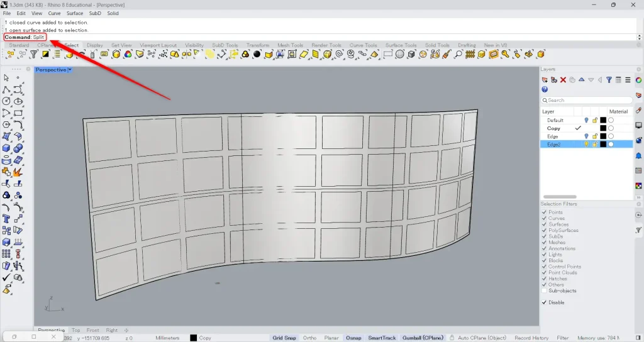
Task: Click the Invert selection black-yellow icon
Action: point(45,54)
